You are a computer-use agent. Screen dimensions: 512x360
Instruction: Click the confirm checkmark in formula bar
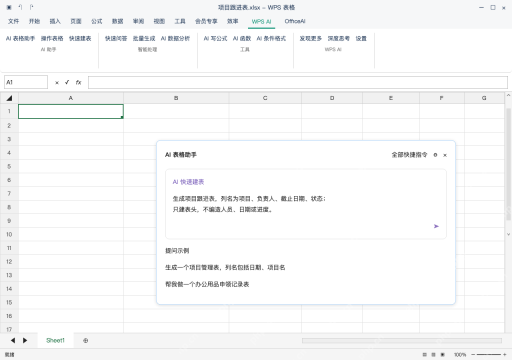(67, 82)
